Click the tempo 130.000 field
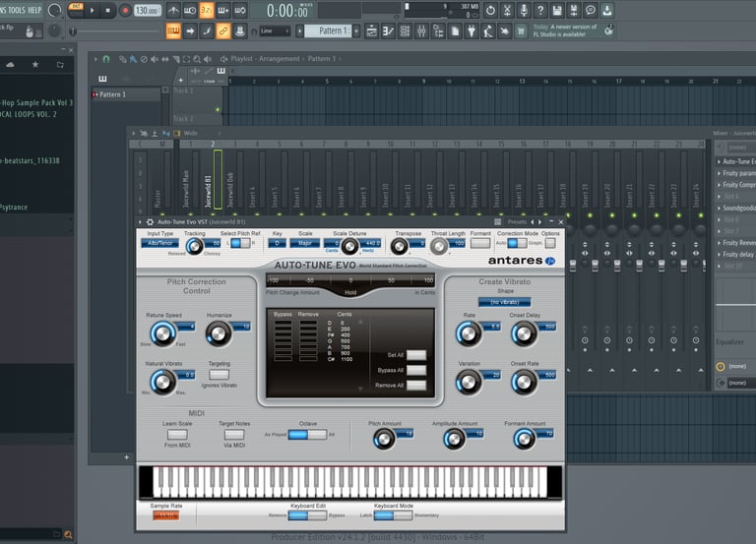The width and height of the screenshot is (756, 544). [148, 10]
